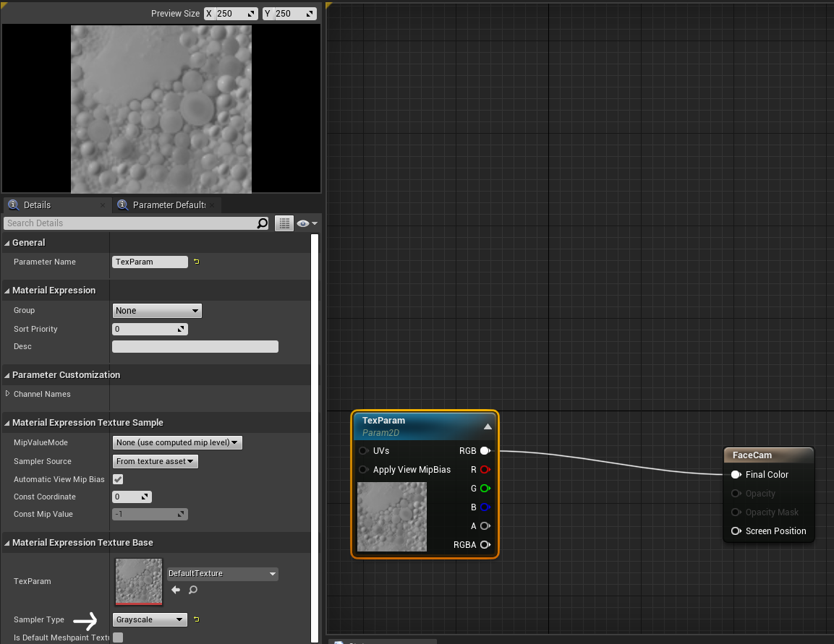This screenshot has height=644, width=834.
Task: Click the Sort Priority value field
Action: click(x=145, y=329)
